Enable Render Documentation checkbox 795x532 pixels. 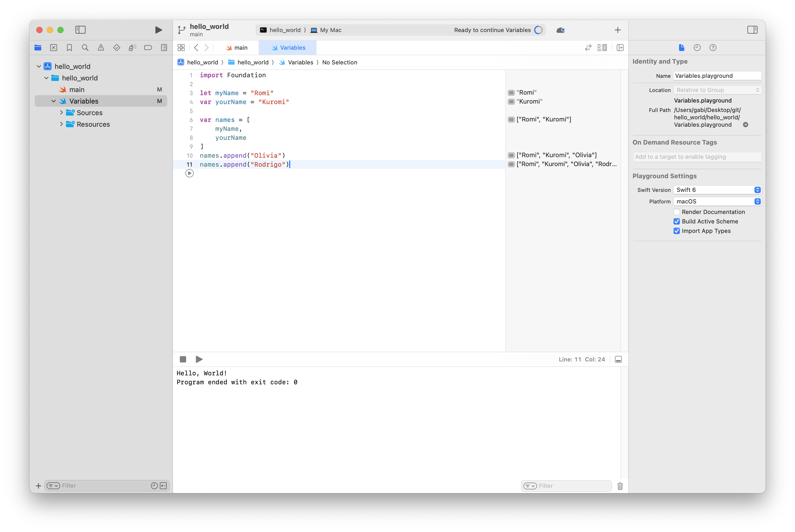pos(676,212)
